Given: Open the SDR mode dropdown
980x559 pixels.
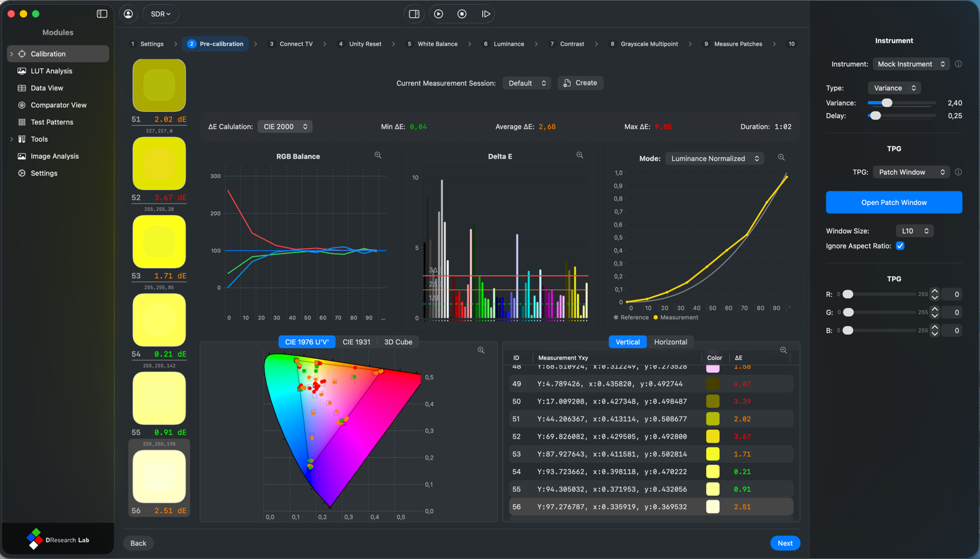Looking at the screenshot, I should [160, 13].
